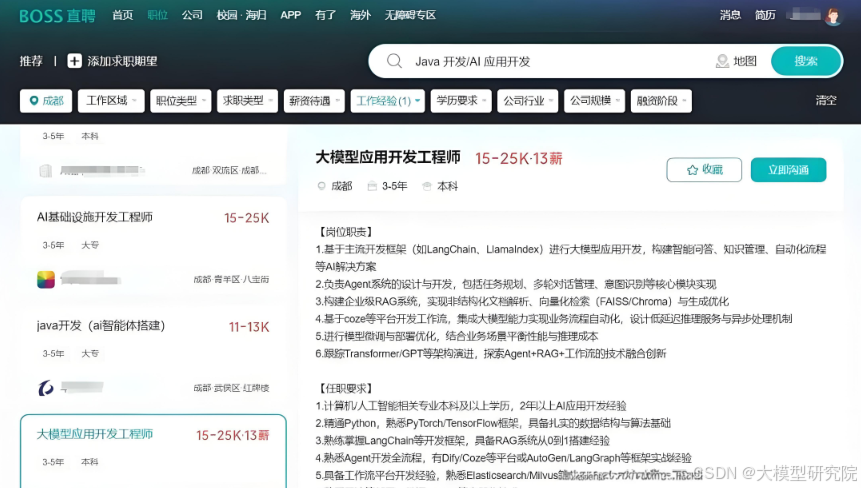Open 简历 in top right
Viewport: 861px width, 488px height.
pos(765,15)
